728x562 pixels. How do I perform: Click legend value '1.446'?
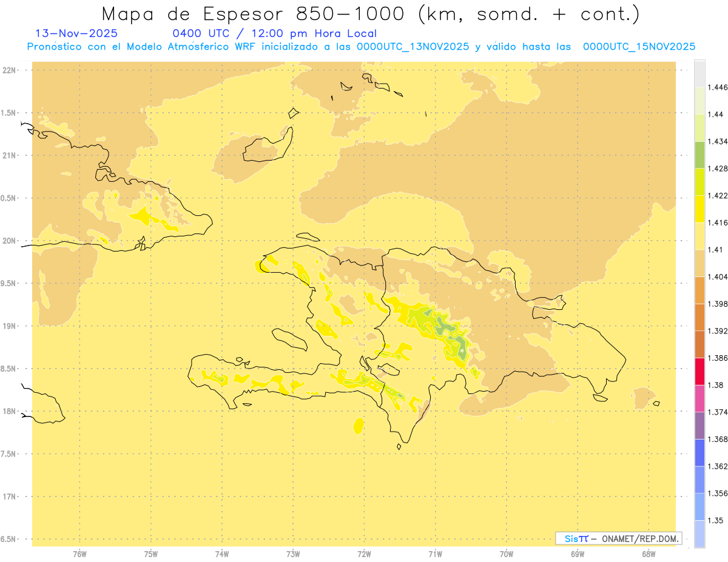coord(718,87)
